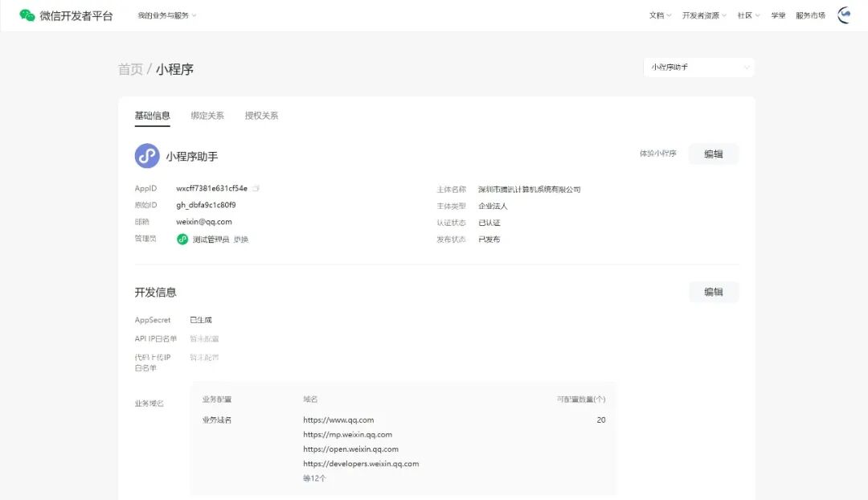Expand the 我的业务与服务 menu
868x500 pixels.
pyautogui.click(x=166, y=15)
